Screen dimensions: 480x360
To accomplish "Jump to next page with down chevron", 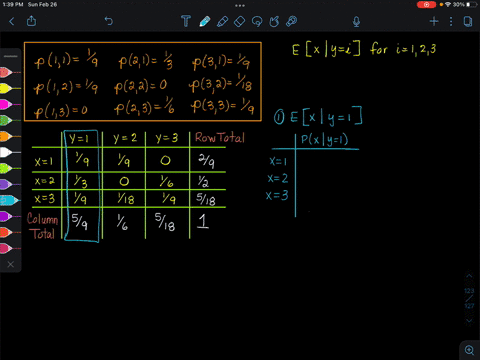I will pyautogui.click(x=469, y=320).
